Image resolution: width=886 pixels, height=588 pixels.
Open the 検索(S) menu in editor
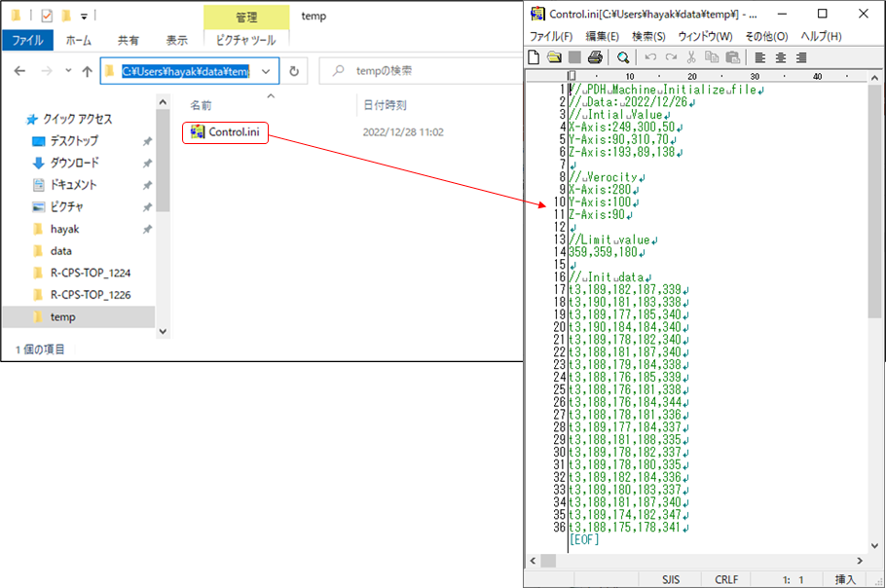(x=648, y=36)
